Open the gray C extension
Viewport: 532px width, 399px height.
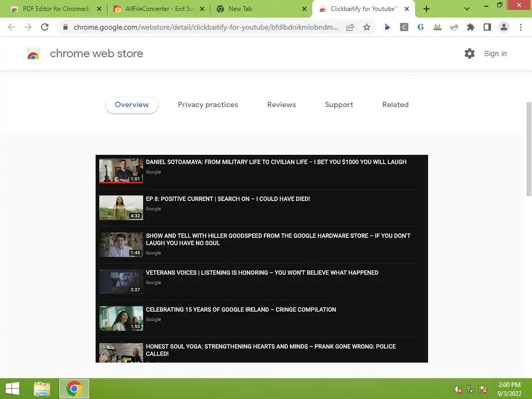(404, 27)
